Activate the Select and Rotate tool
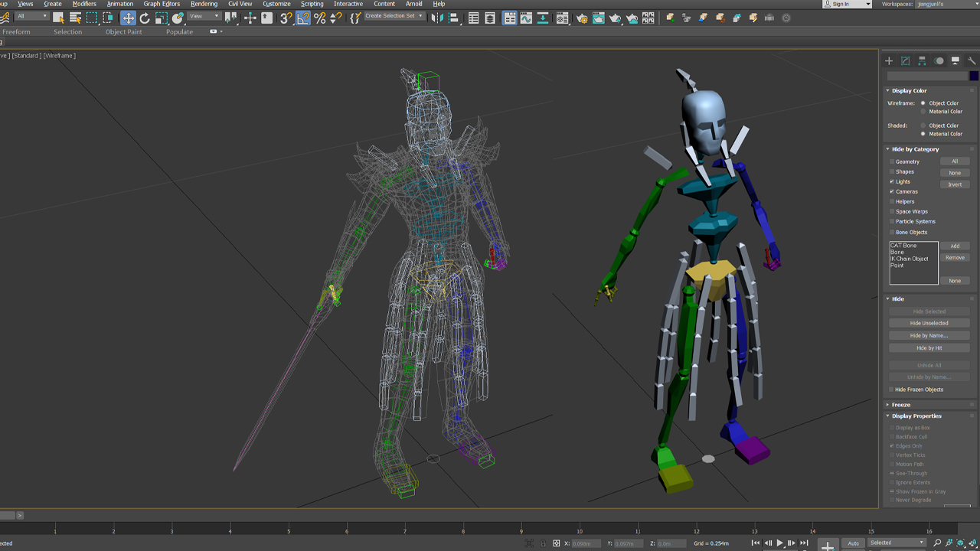 144,17
